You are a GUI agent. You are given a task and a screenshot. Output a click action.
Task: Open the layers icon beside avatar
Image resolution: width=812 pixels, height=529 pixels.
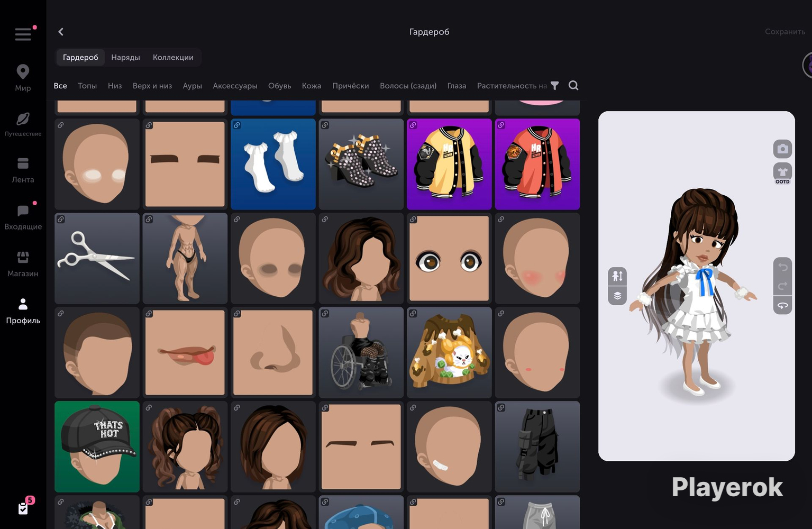(617, 296)
